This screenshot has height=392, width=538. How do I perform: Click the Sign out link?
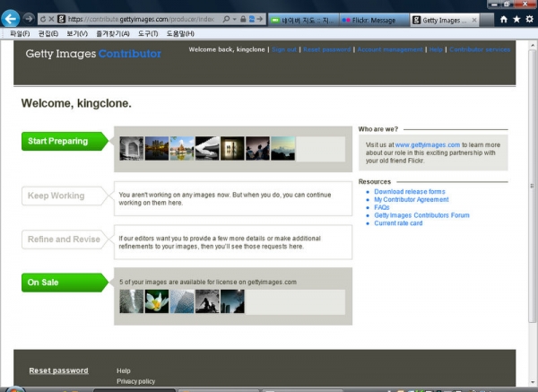pyautogui.click(x=283, y=50)
